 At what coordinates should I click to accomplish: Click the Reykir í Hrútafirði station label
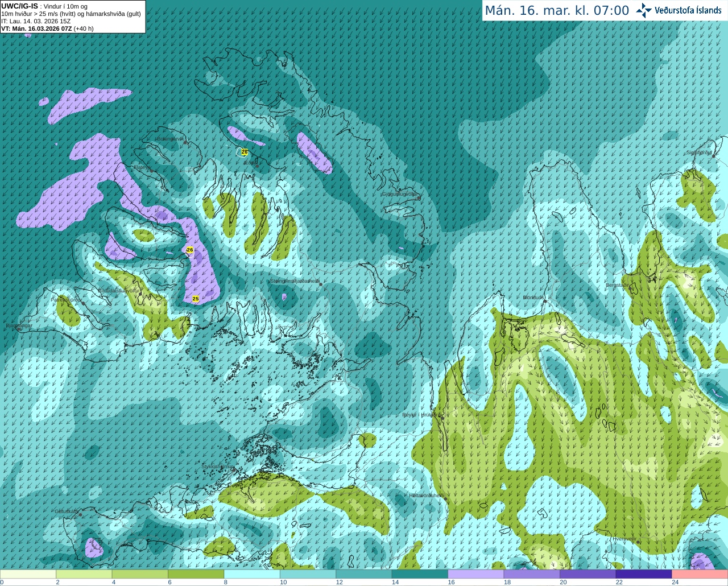coord(421,415)
